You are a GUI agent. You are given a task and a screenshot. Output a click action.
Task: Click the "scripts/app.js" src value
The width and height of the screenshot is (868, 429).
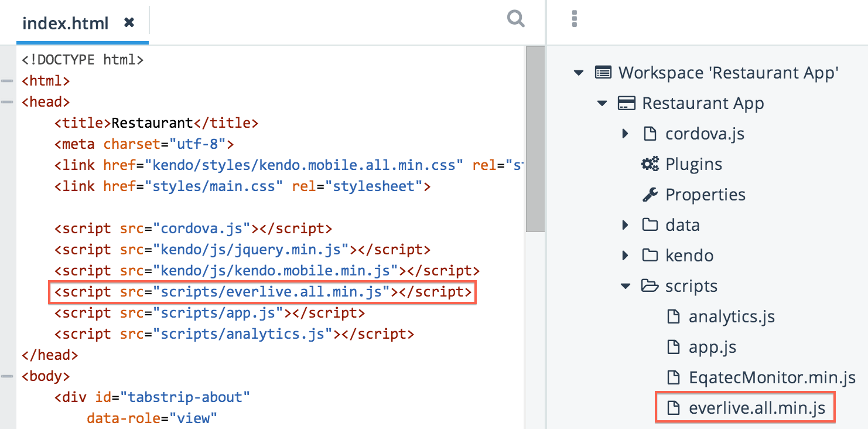[x=218, y=313]
